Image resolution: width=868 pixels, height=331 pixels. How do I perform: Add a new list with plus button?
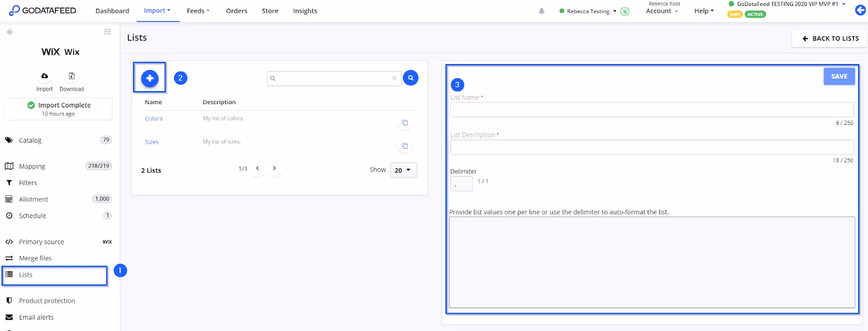point(150,78)
